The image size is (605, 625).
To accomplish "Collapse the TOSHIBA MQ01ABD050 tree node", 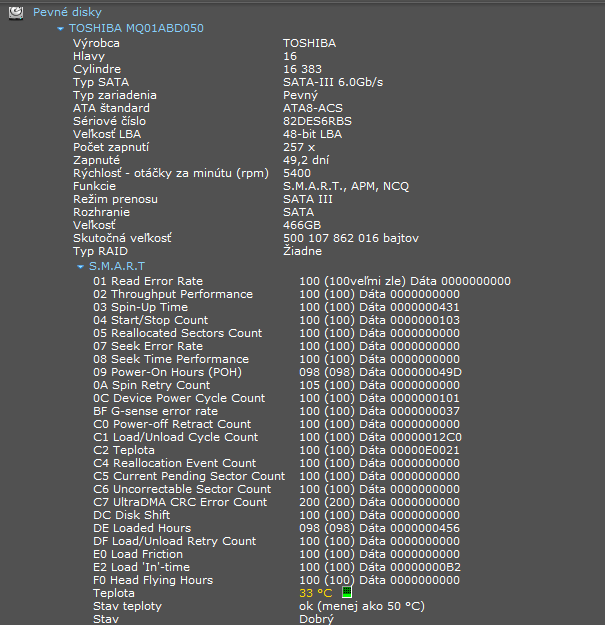I will (x=61, y=29).
